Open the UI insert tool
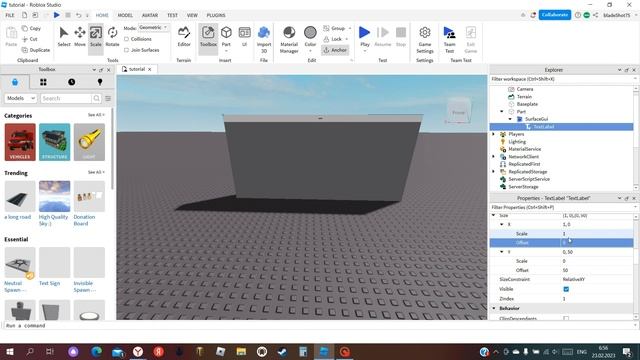This screenshot has width=640, height=360. 244,37
